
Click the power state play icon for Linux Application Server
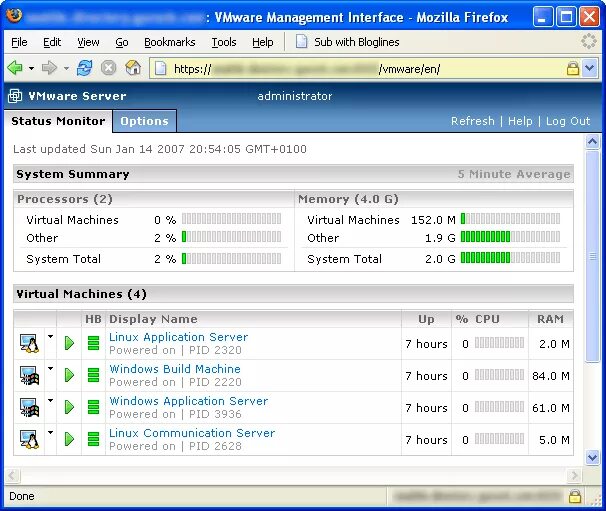coord(69,343)
